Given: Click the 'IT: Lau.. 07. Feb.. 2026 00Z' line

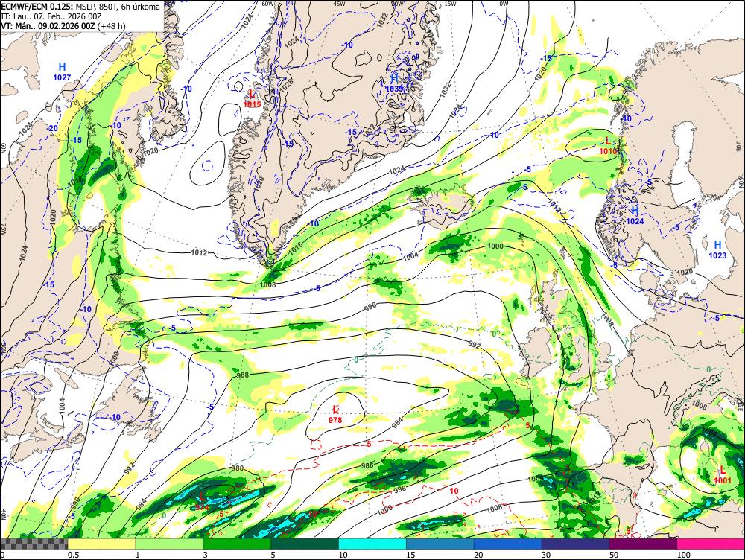Looking at the screenshot, I should (x=51, y=16).
